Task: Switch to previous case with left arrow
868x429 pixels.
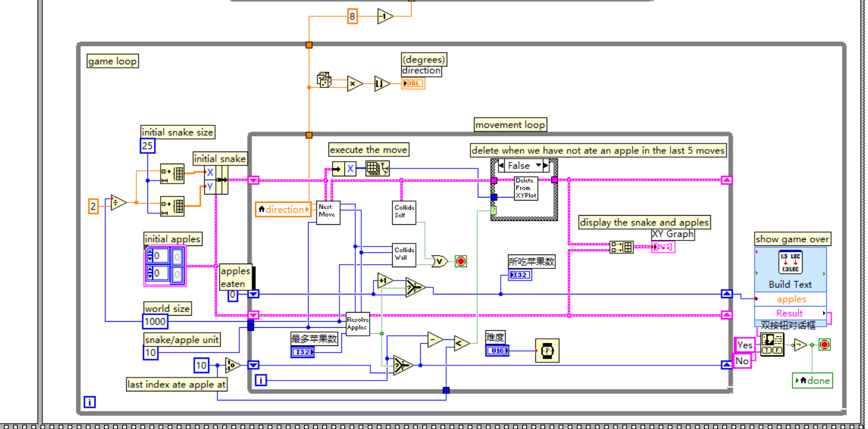Action: 501,165
